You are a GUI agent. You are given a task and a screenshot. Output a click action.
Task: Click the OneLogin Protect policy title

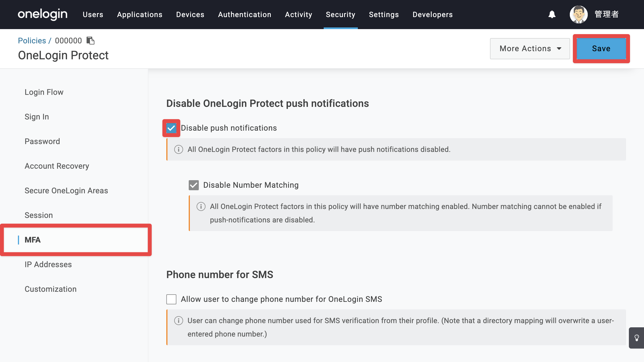point(63,55)
